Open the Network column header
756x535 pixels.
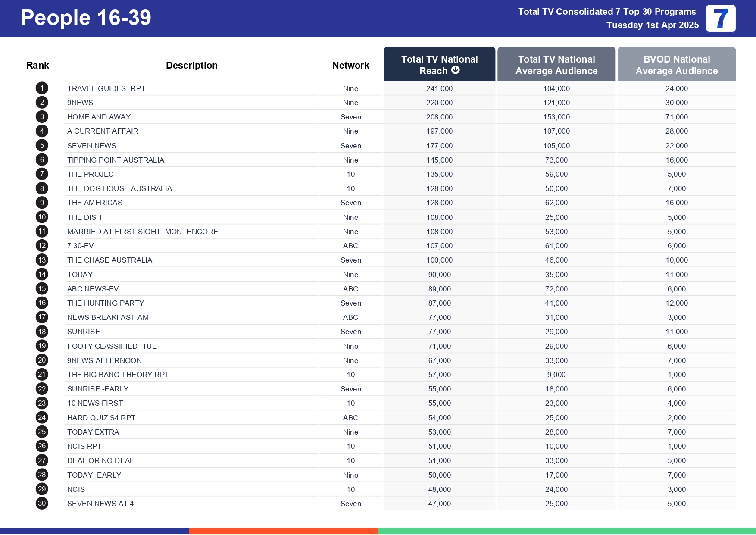(x=350, y=65)
